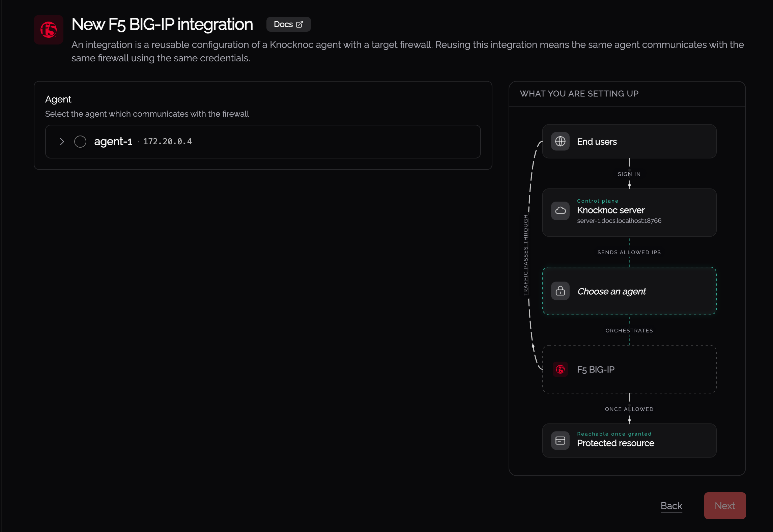Click the F5 logo beside the page title
Viewport: 773px width, 532px height.
point(49,30)
